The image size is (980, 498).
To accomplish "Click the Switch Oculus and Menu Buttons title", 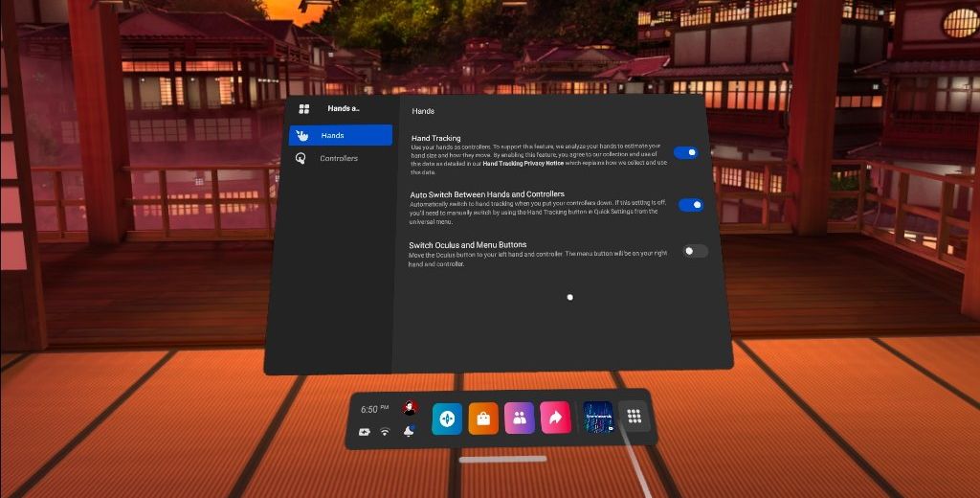I will [x=467, y=244].
